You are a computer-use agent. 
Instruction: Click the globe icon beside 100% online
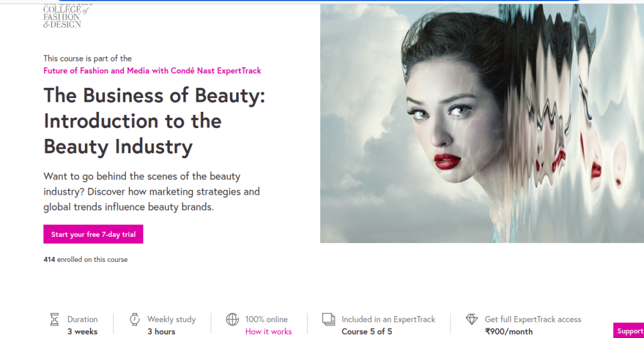point(233,319)
